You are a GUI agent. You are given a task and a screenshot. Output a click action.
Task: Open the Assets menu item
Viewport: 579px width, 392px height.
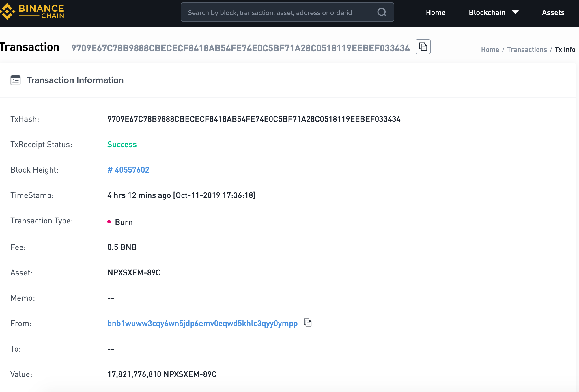click(x=553, y=12)
